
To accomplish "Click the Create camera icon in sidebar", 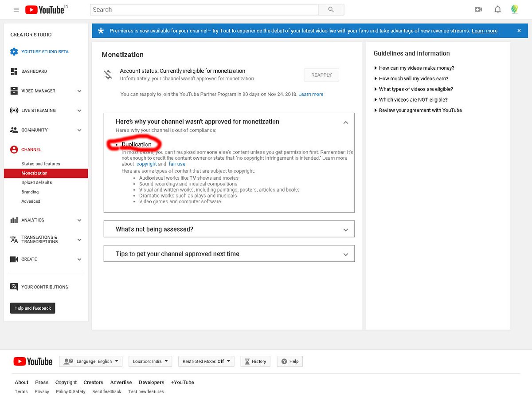I will pos(14,259).
